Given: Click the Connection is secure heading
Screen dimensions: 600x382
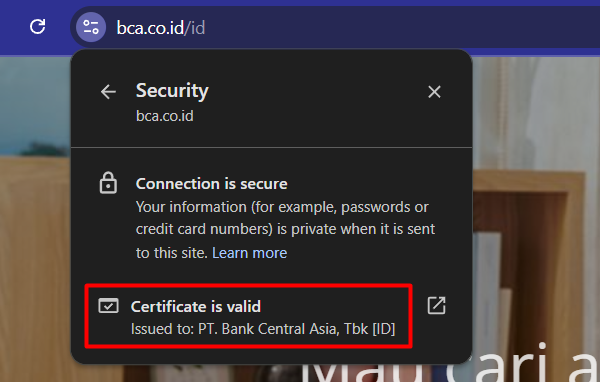Looking at the screenshot, I should [212, 184].
